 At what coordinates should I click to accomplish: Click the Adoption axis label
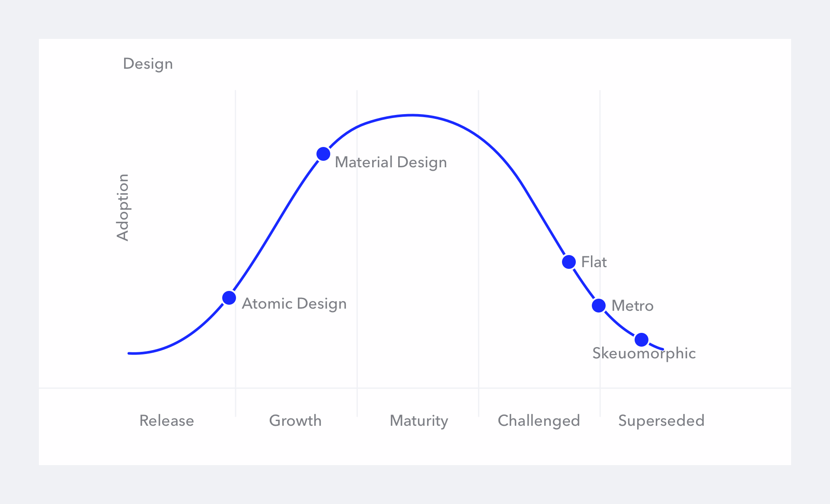click(x=123, y=207)
